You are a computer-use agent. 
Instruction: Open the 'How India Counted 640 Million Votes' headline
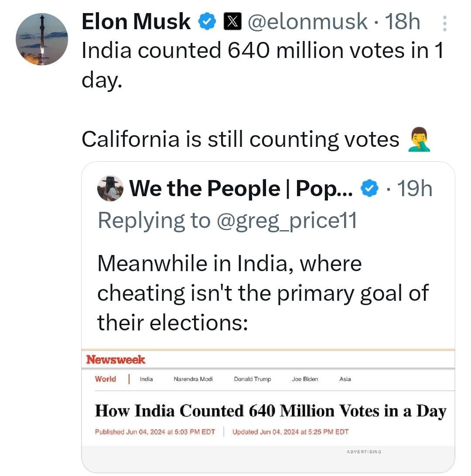[x=270, y=411]
